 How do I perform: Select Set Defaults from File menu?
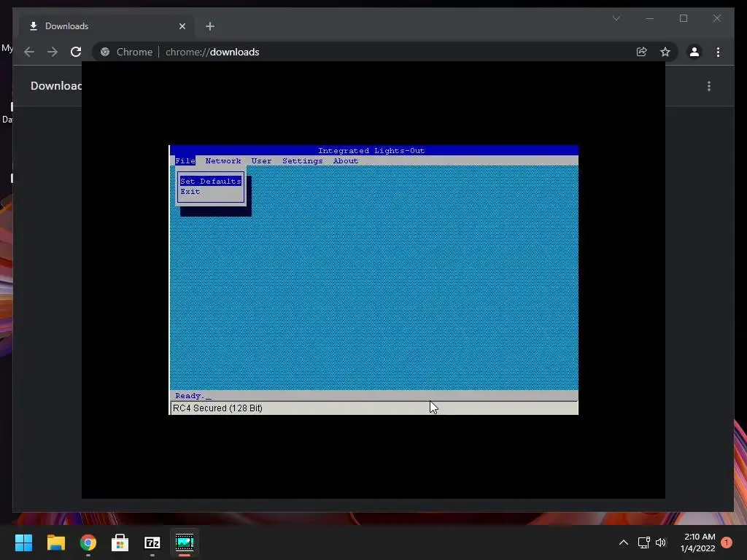click(211, 181)
